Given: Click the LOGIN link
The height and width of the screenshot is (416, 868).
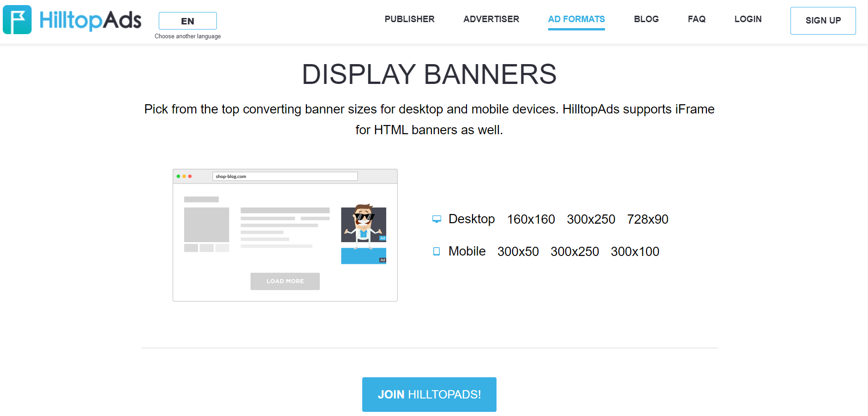Looking at the screenshot, I should click(x=748, y=19).
